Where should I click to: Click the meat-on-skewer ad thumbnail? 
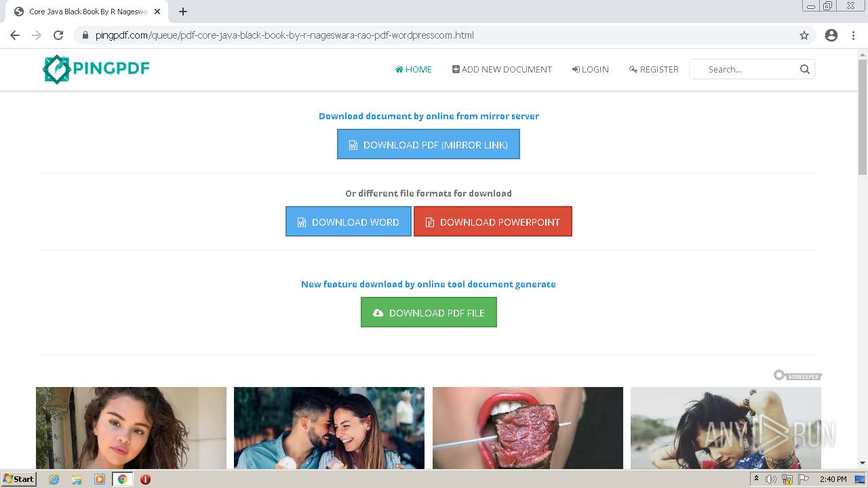click(x=528, y=428)
